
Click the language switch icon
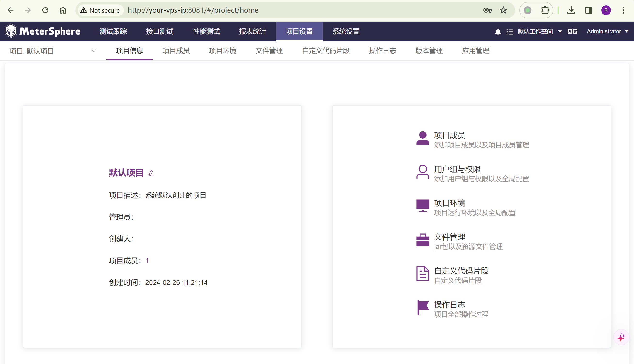point(572,31)
